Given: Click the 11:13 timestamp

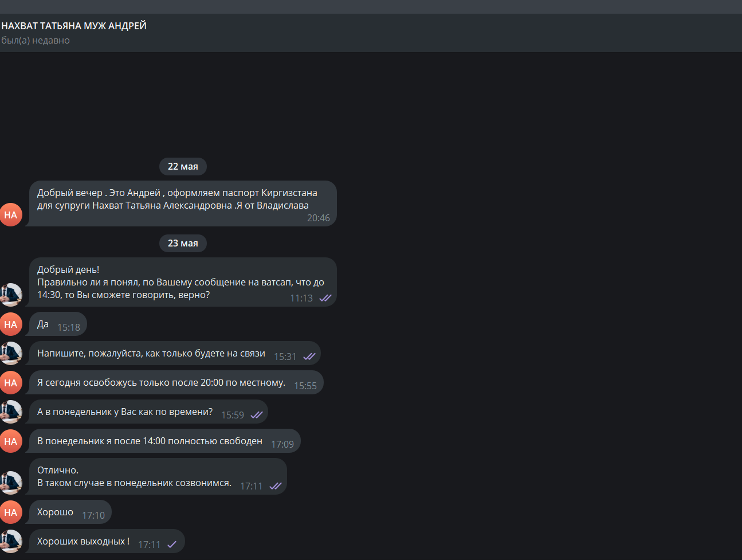Looking at the screenshot, I should tap(301, 298).
